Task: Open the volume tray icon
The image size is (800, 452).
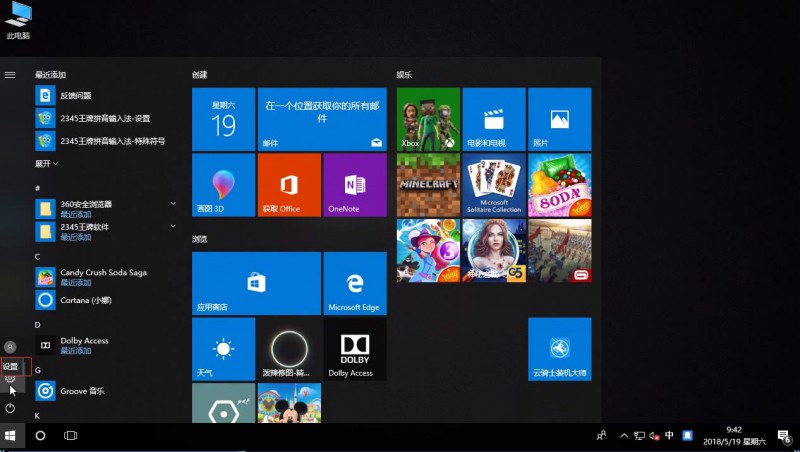Action: tap(654, 436)
